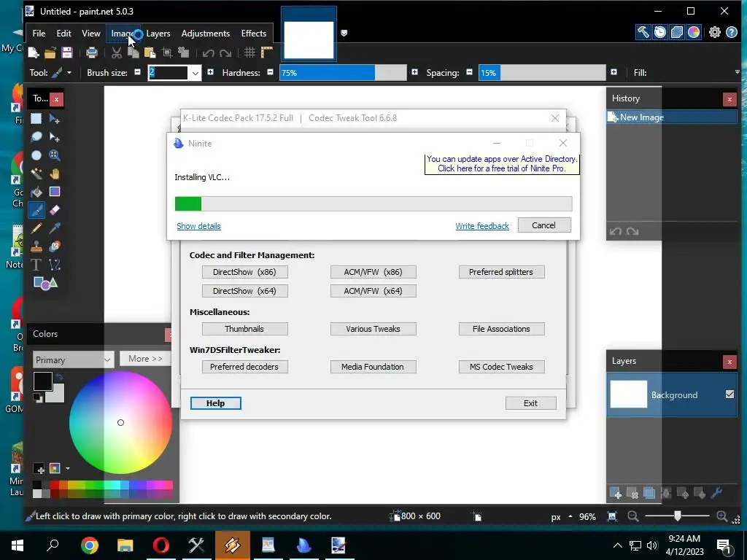Select the Eraser tool
The image size is (747, 560).
(x=54, y=210)
